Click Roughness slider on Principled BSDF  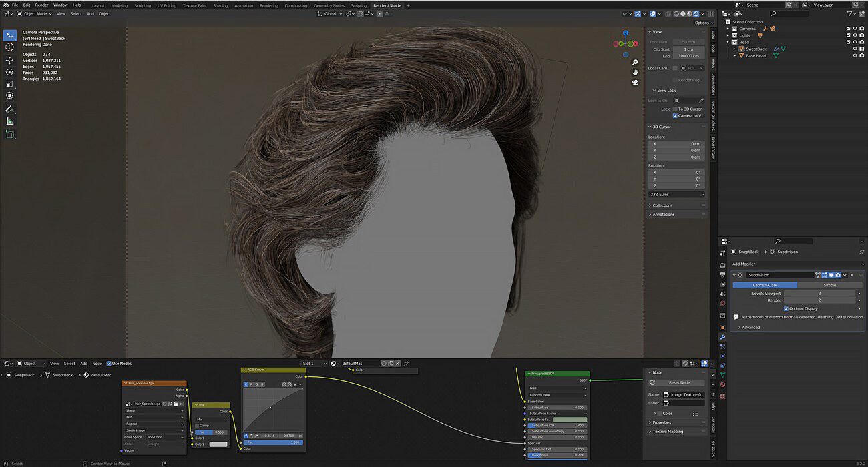[x=558, y=455]
